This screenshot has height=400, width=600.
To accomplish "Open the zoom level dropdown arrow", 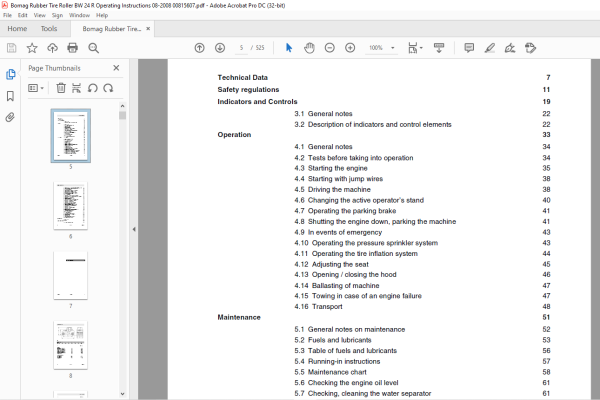I will click(x=393, y=48).
